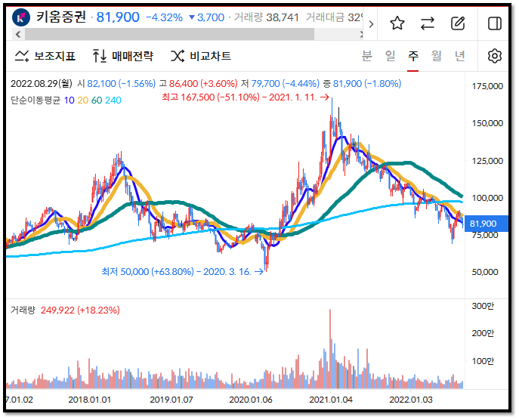519x420 pixels.
Task: Open the edit note pencil icon
Action: (458, 23)
